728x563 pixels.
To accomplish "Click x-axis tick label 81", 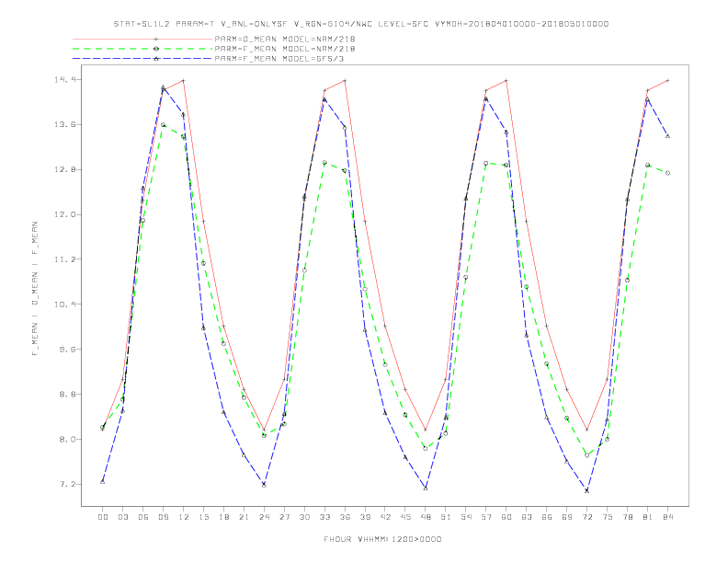I will click(x=648, y=517).
